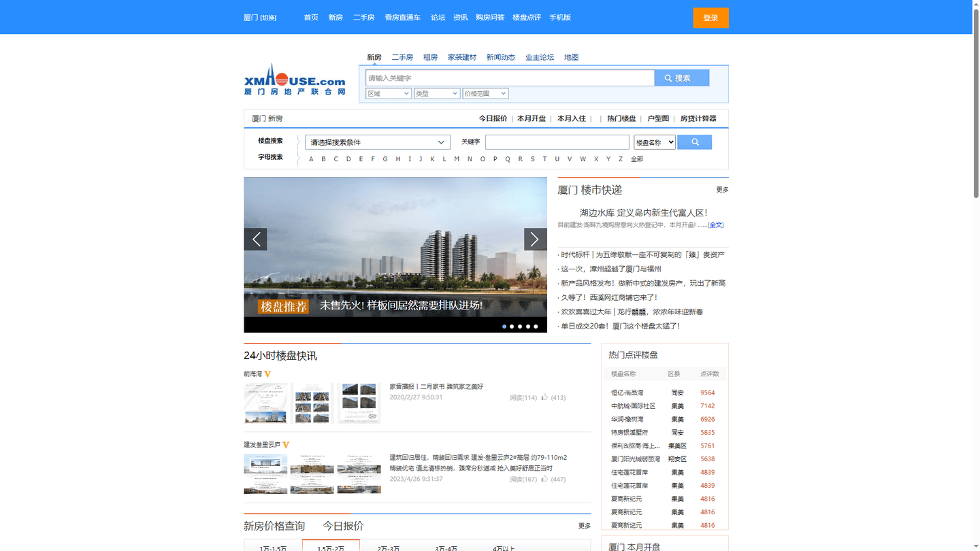Open the 价格范围 dropdown

[485, 93]
